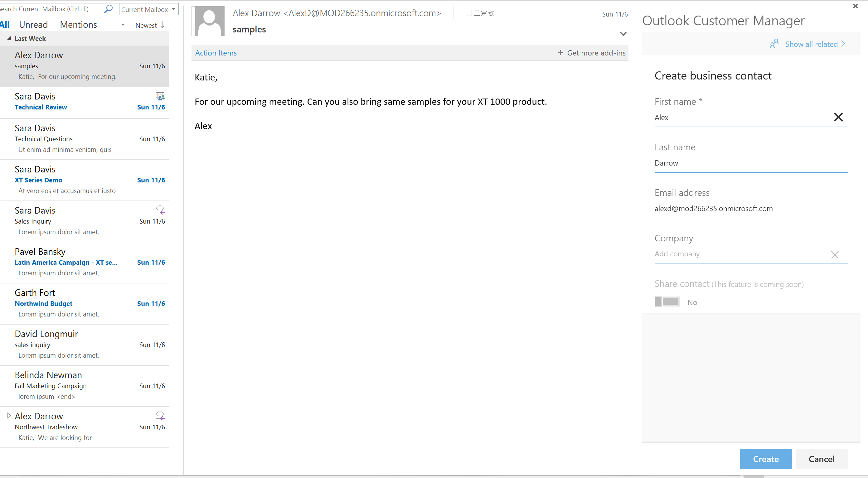Image resolution: width=868 pixels, height=478 pixels.
Task: Tick the checkbox next to 王宗敬
Action: pyautogui.click(x=468, y=13)
